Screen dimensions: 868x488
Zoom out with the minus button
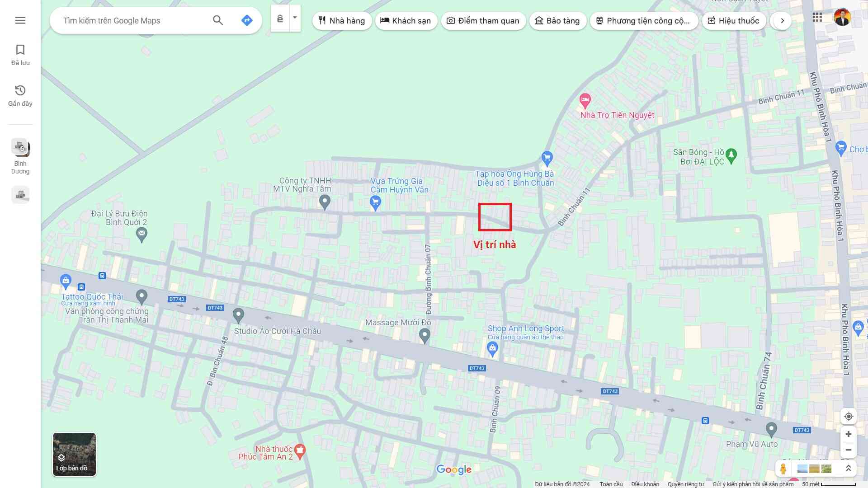click(x=849, y=450)
